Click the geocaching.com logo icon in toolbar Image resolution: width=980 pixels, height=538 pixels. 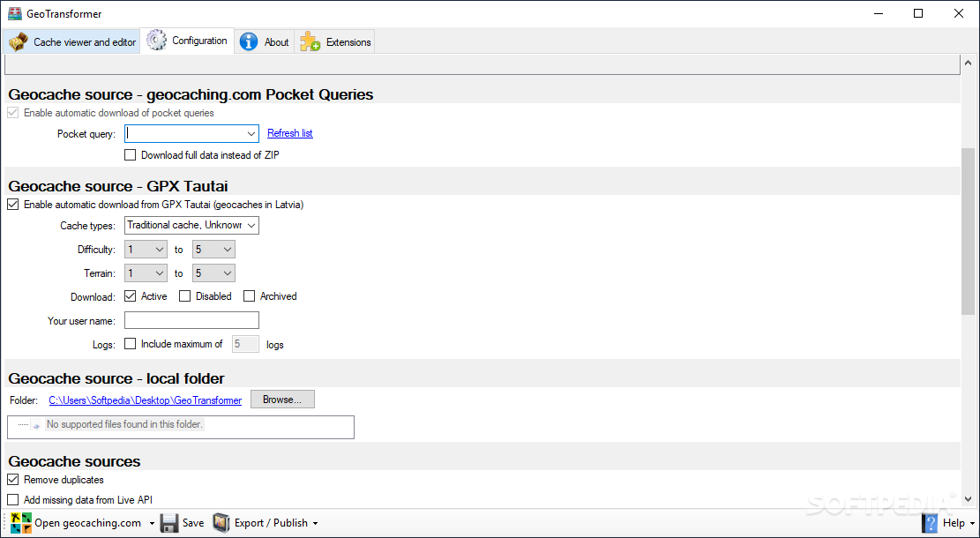21,523
